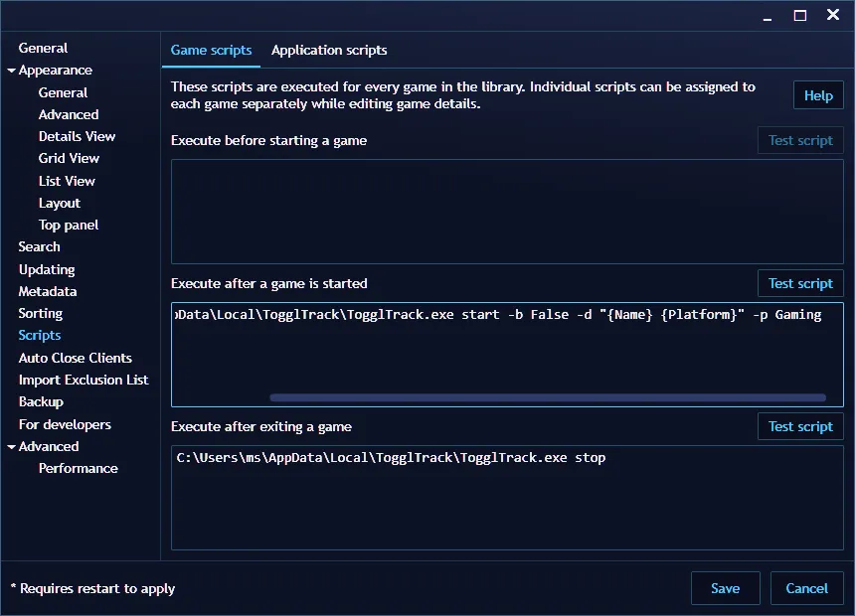This screenshot has width=855, height=616.
Task: Select the Metadata settings section
Action: pyautogui.click(x=50, y=291)
